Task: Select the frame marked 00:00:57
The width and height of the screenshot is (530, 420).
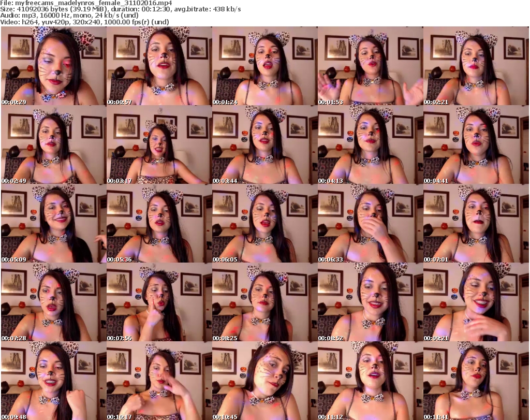Action: 159,66
